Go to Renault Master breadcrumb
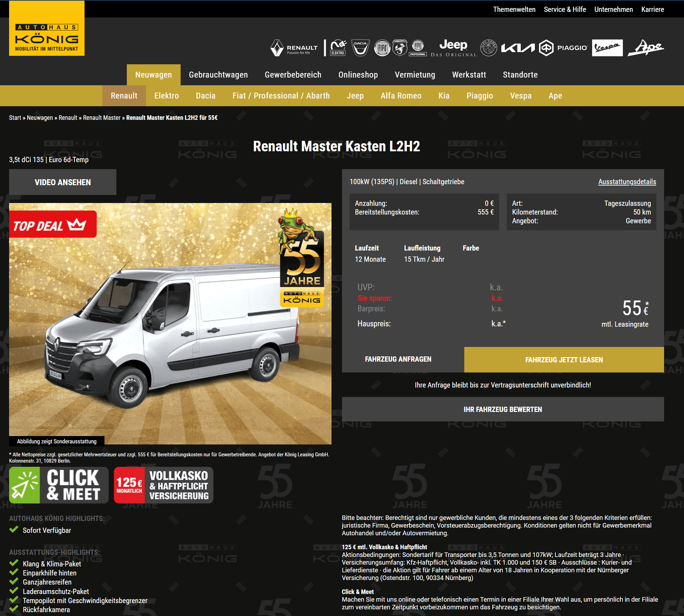The height and width of the screenshot is (616, 684). pyautogui.click(x=102, y=118)
